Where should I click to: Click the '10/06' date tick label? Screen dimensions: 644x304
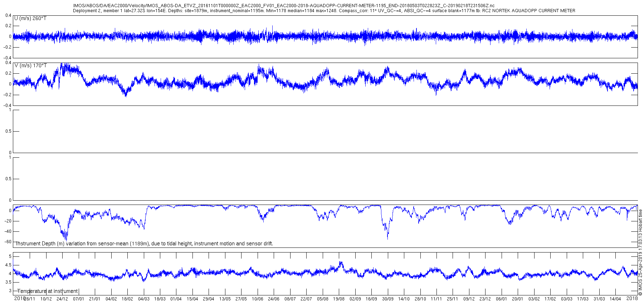tap(258, 299)
